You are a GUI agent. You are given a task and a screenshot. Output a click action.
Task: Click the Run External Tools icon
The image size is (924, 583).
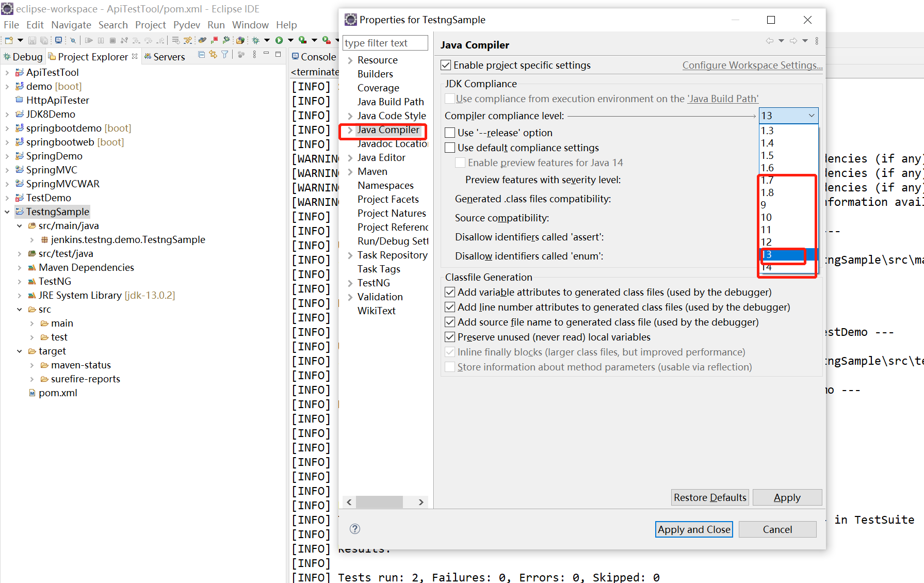click(326, 40)
